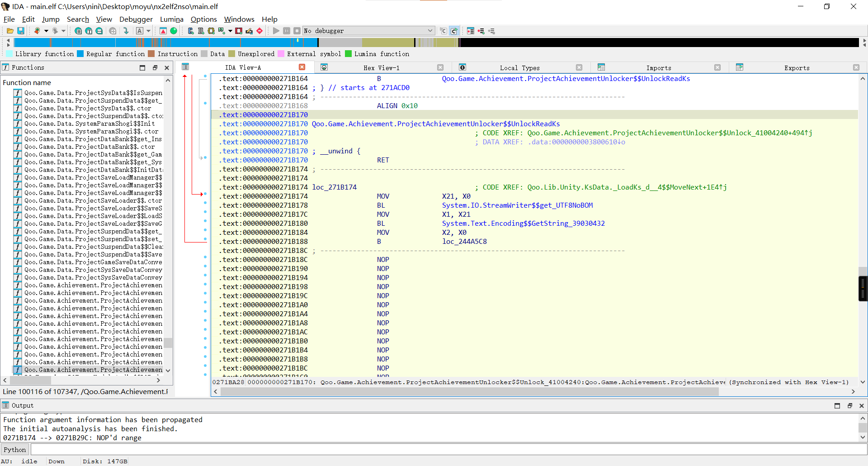
Task: Close the Functions panel
Action: [x=167, y=67]
